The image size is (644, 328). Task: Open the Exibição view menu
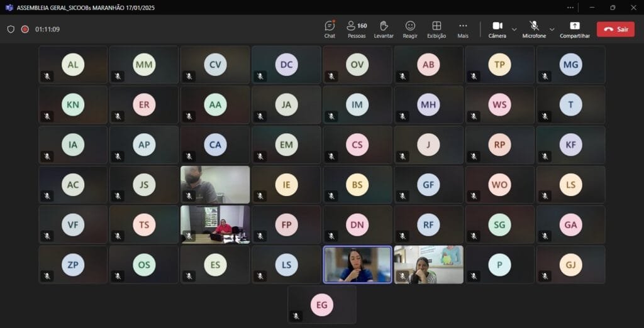tap(436, 29)
